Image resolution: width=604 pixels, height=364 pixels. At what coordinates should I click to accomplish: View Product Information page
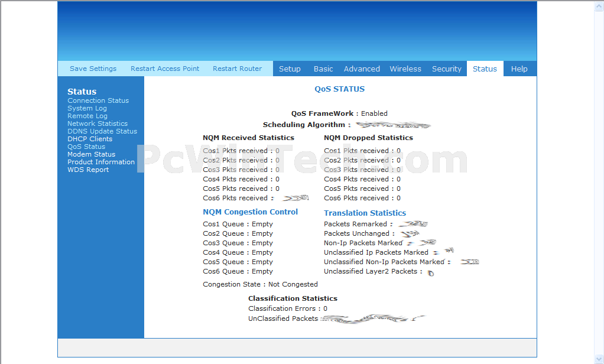pyautogui.click(x=101, y=162)
